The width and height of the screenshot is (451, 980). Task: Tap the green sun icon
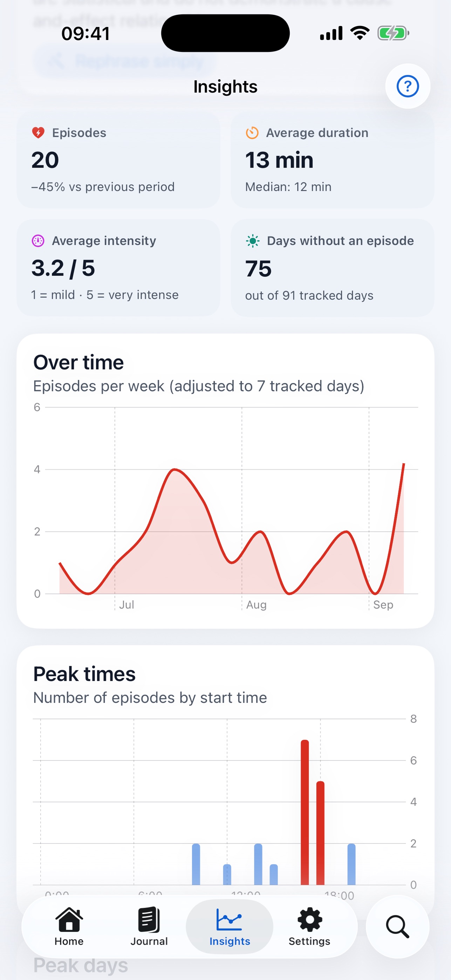pyautogui.click(x=253, y=241)
